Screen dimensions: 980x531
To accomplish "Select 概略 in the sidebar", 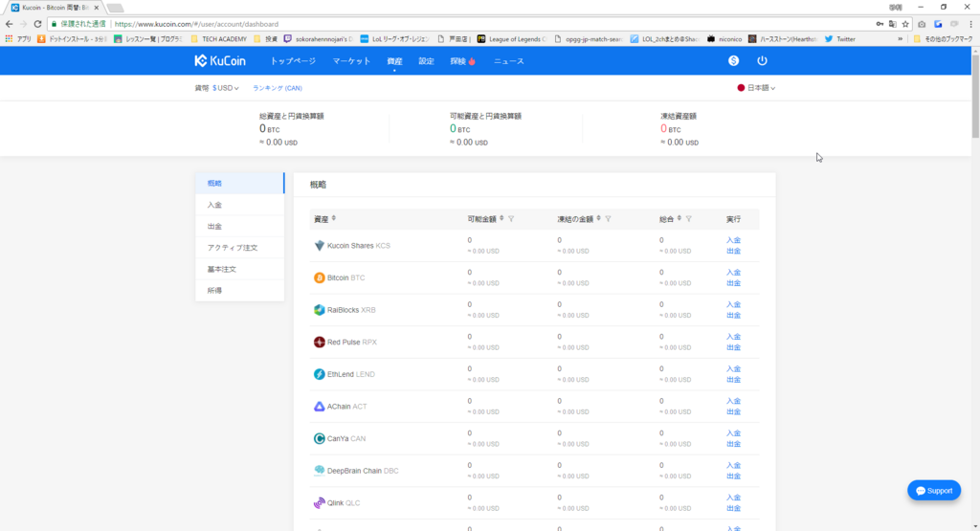I will (x=239, y=183).
